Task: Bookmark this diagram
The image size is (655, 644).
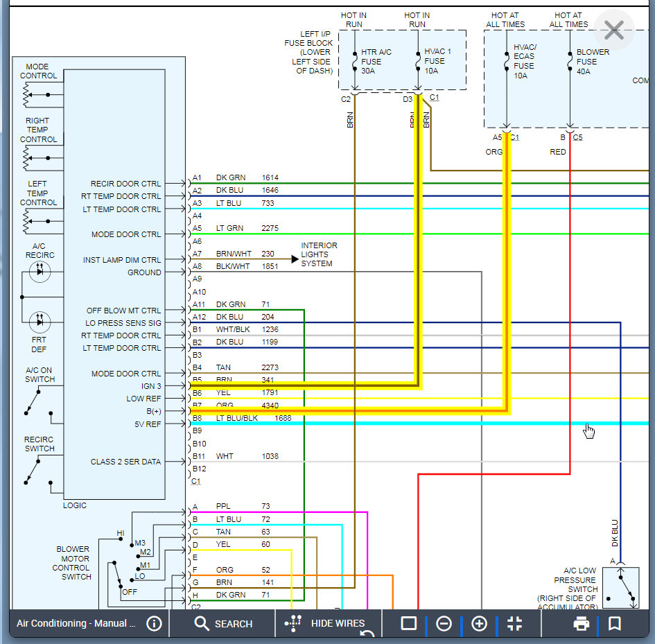Action: click(x=615, y=623)
